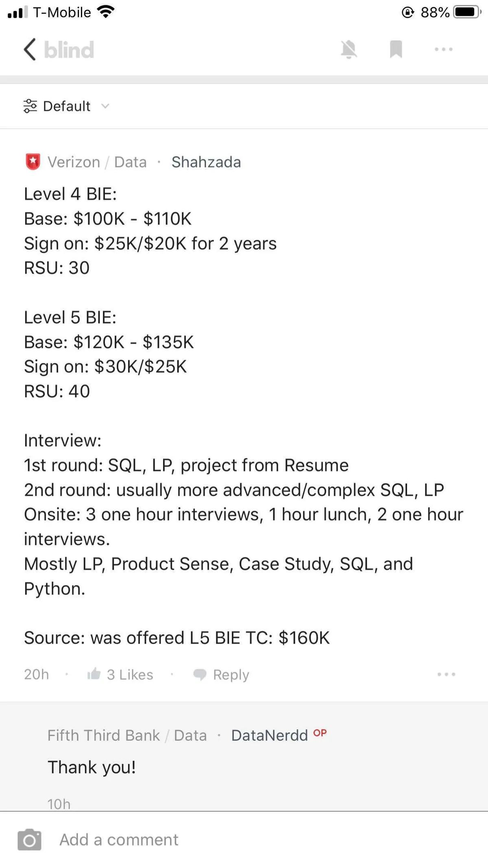This screenshot has height=868, width=488.
Task: Tap the Default dropdown chevron arrow
Action: pos(105,106)
